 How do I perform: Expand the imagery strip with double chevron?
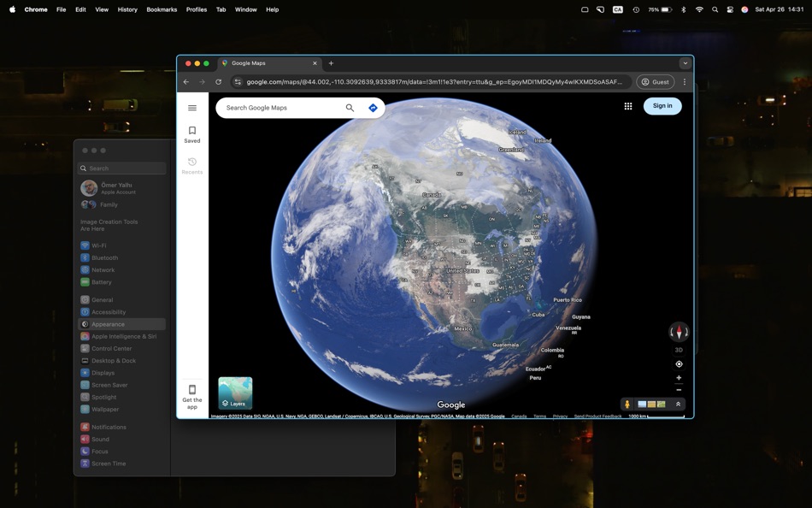coord(678,405)
